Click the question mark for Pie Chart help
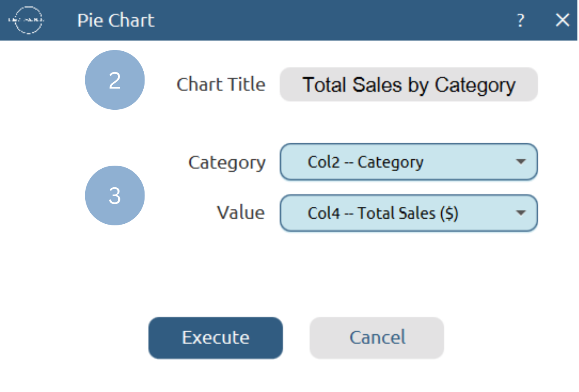579x392 pixels. coord(521,19)
